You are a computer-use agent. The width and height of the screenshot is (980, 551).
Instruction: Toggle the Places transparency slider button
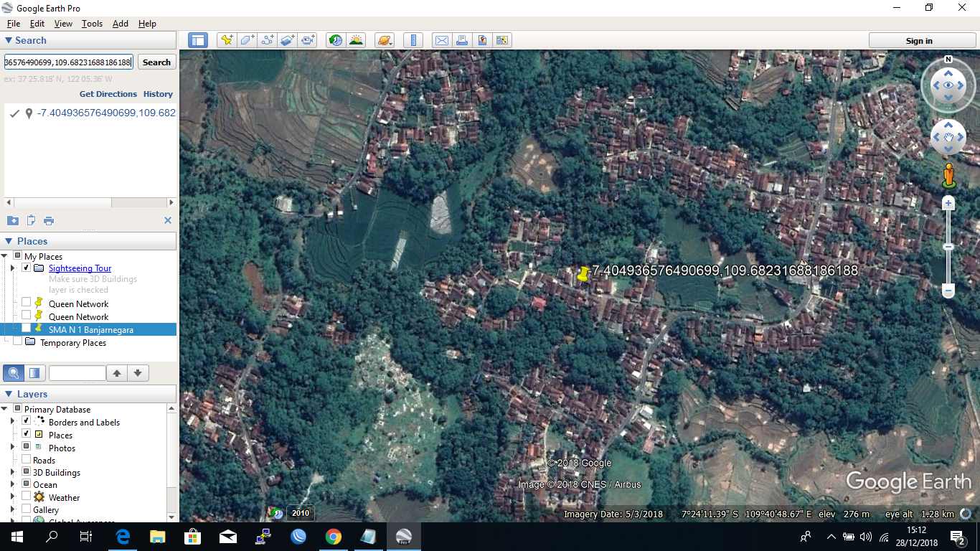[34, 373]
